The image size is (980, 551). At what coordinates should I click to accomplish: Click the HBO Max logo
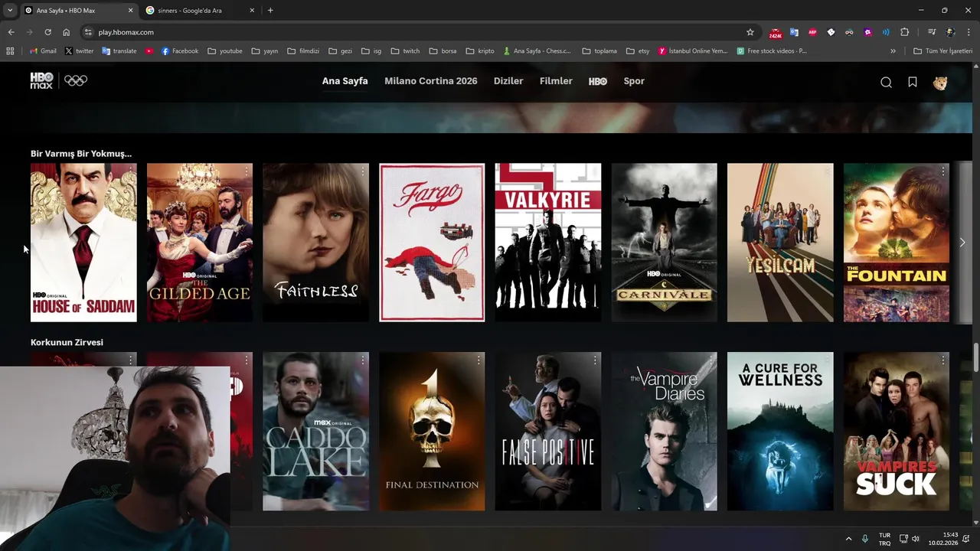pyautogui.click(x=41, y=80)
